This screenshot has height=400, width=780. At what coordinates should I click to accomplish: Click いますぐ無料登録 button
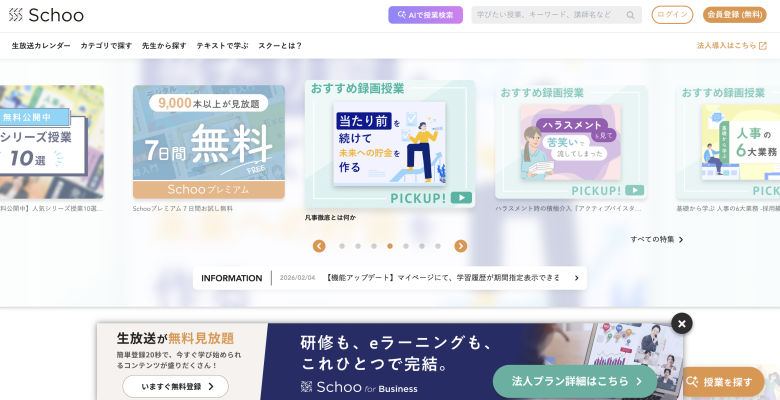176,386
